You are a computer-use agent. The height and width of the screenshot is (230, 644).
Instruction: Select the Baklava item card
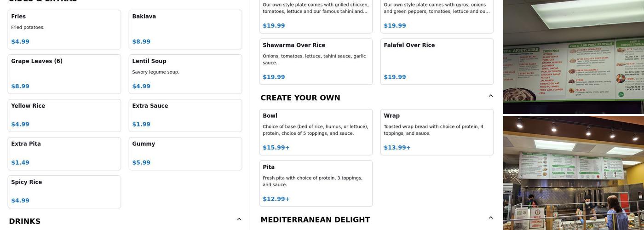(185, 29)
